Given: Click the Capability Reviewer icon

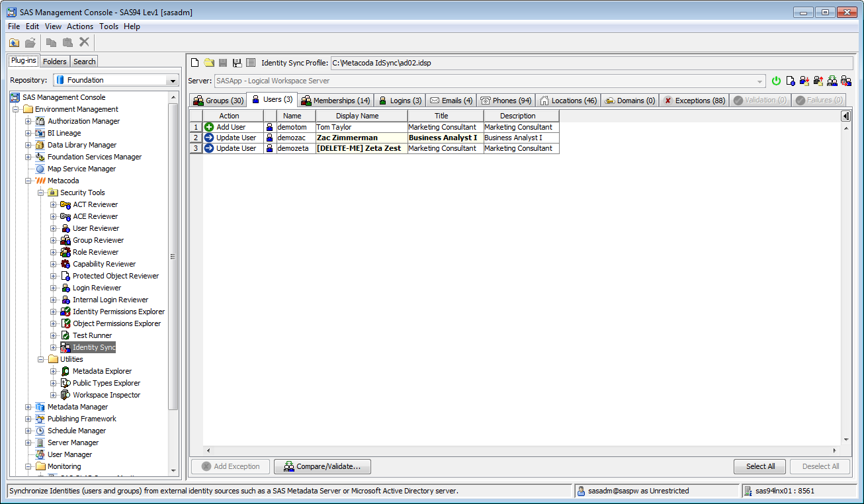Looking at the screenshot, I should pos(65,264).
